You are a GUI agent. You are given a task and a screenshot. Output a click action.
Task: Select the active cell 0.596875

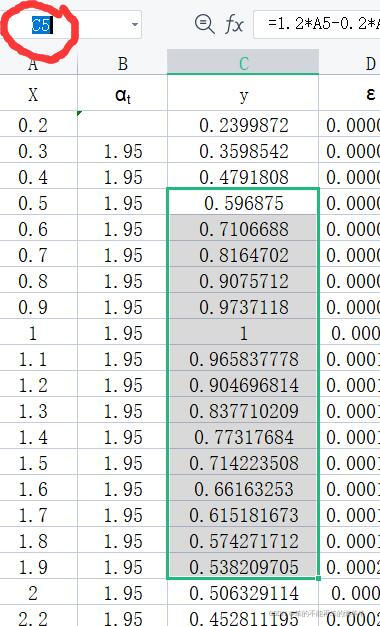(x=243, y=203)
